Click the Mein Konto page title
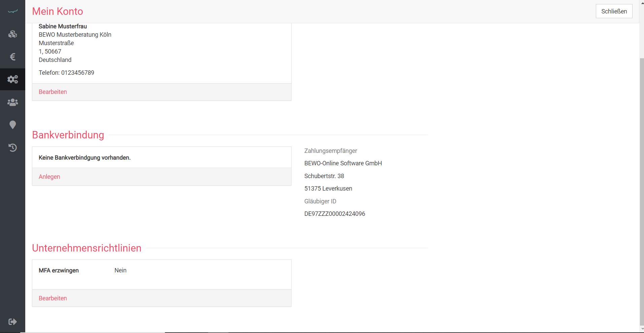 click(x=58, y=11)
